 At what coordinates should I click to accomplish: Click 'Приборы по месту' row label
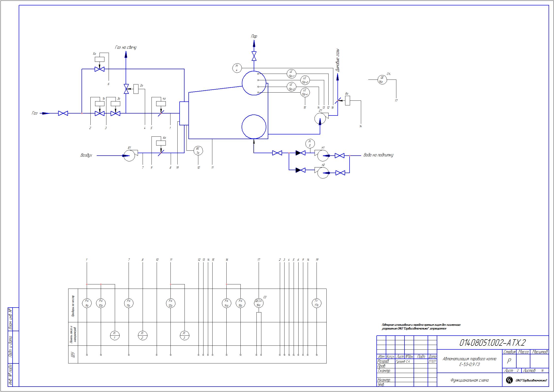(73, 306)
